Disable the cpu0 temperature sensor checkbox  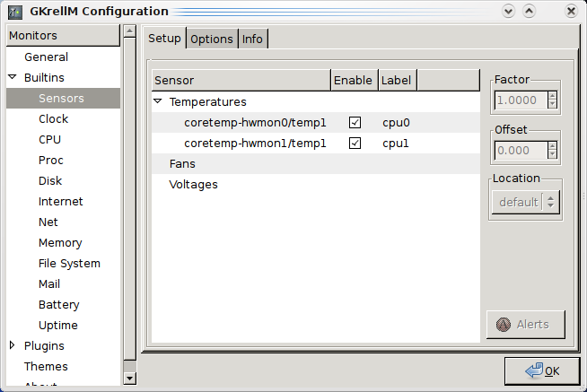(x=355, y=123)
